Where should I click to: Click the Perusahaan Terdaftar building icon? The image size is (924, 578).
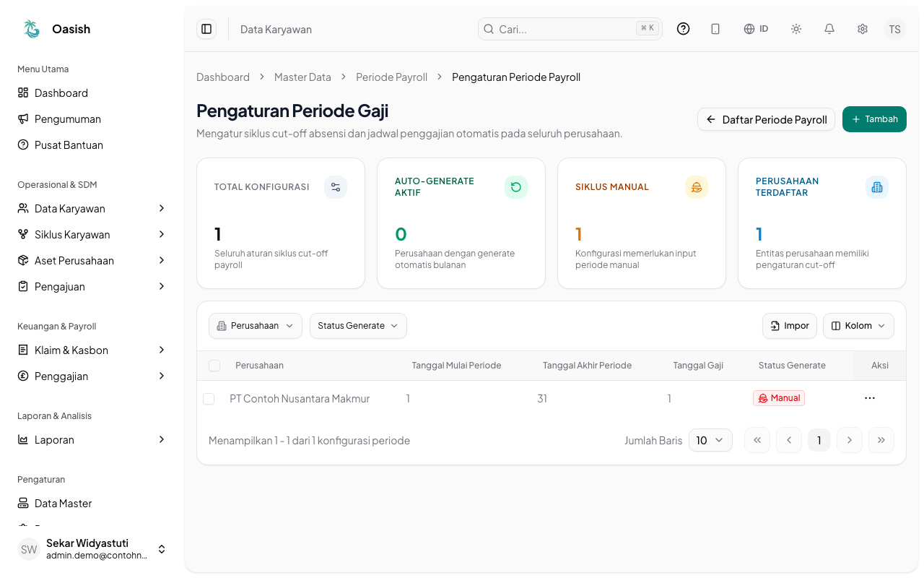click(x=877, y=187)
